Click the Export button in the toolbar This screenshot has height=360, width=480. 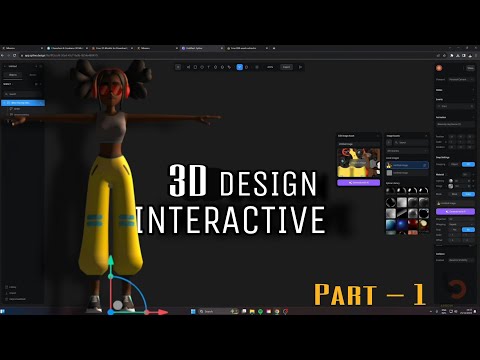click(286, 67)
